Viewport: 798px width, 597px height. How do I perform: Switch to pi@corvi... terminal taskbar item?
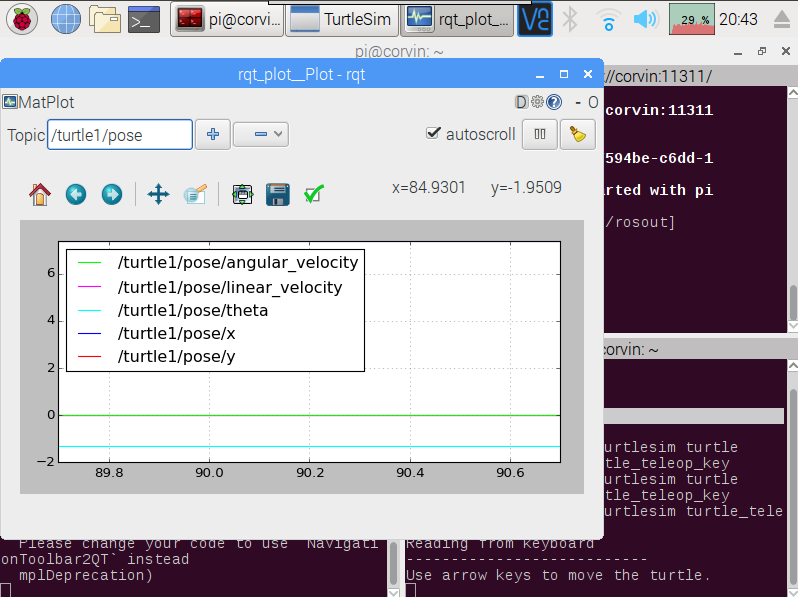227,19
